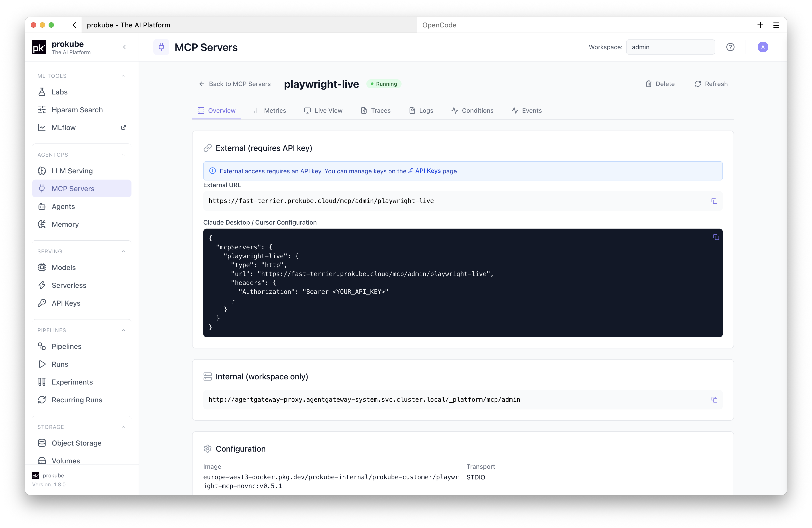Screen dimensions: 812x528
Task: Open the Events tab
Action: point(527,111)
